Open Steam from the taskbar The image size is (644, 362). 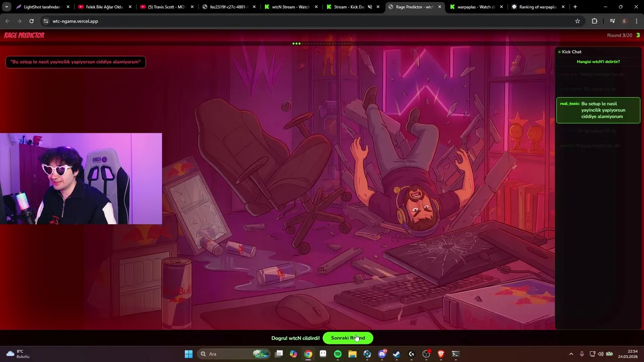396,354
